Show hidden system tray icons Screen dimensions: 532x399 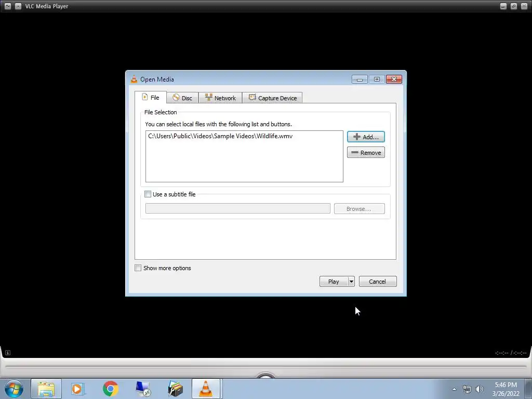point(454,389)
